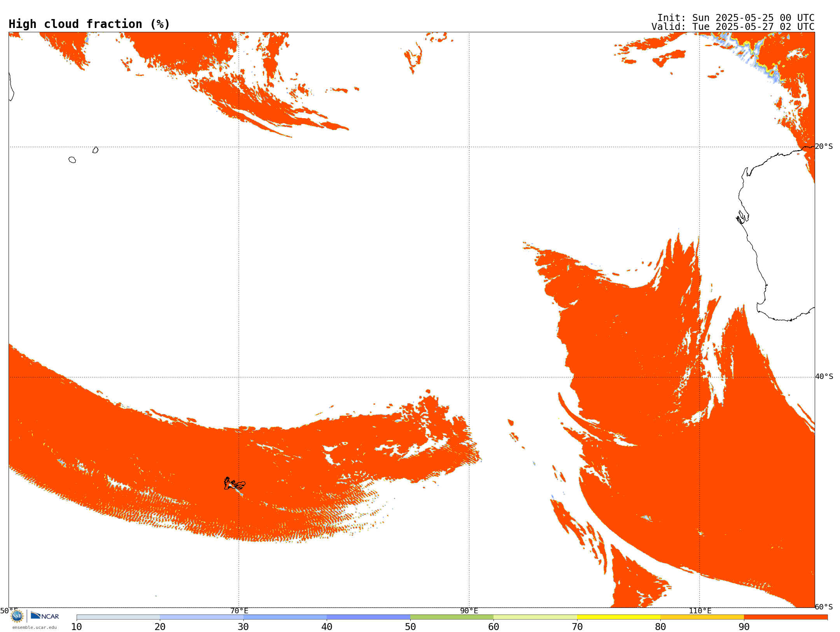Click the Réunion island outline
Viewport: 840px width, 632px height.
pos(72,160)
